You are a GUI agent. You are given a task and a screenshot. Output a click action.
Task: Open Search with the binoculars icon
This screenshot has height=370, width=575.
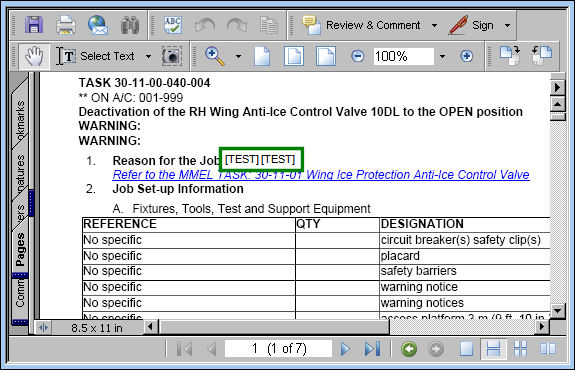point(130,25)
